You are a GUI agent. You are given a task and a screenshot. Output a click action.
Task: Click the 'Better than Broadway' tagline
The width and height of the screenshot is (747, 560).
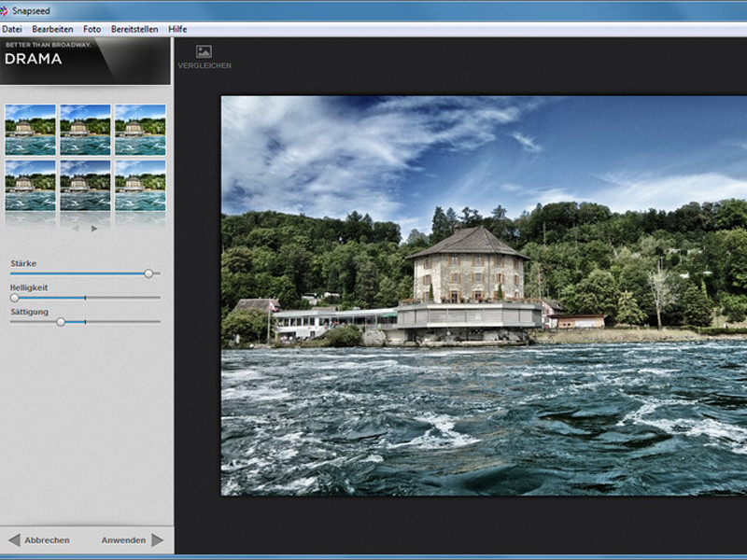[49, 45]
